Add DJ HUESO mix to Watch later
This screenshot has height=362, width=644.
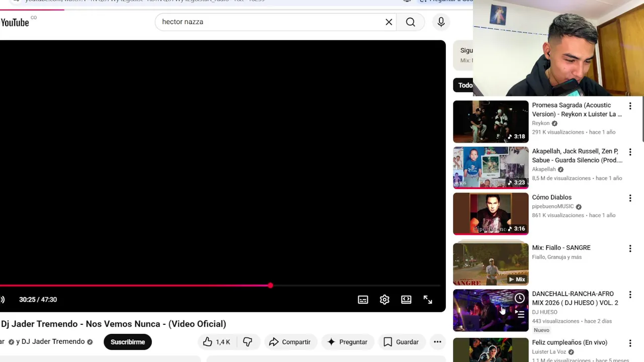[x=520, y=299]
